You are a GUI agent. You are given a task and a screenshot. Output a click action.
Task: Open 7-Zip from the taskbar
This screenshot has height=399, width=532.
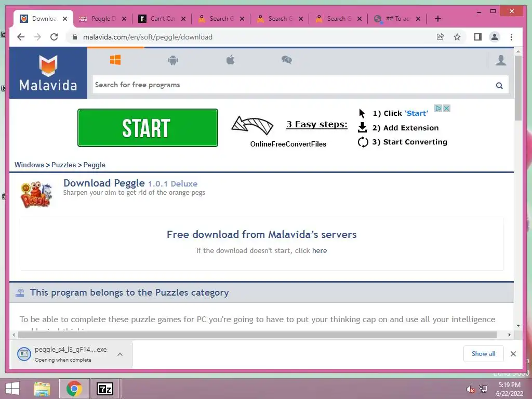[x=105, y=389]
